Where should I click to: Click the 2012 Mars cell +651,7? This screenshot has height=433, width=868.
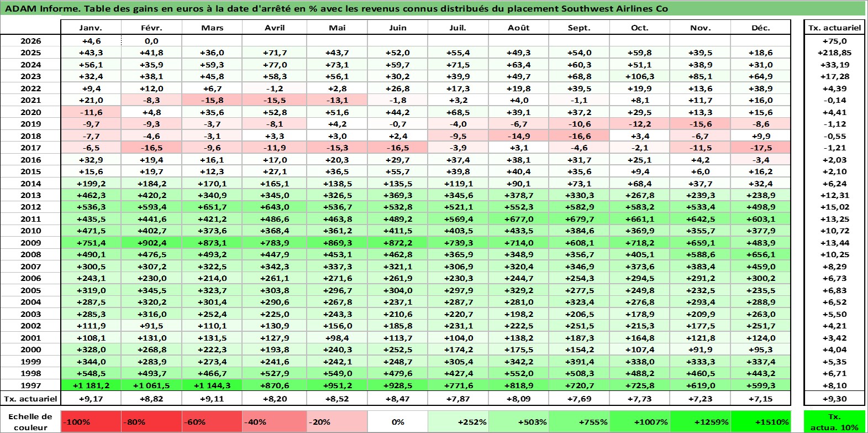[212, 207]
